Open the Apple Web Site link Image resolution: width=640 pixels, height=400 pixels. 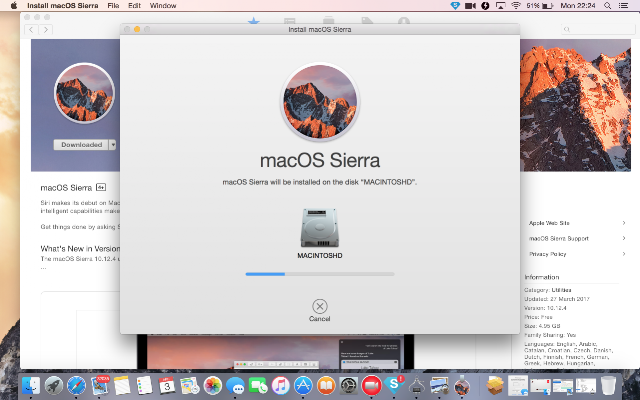549,223
